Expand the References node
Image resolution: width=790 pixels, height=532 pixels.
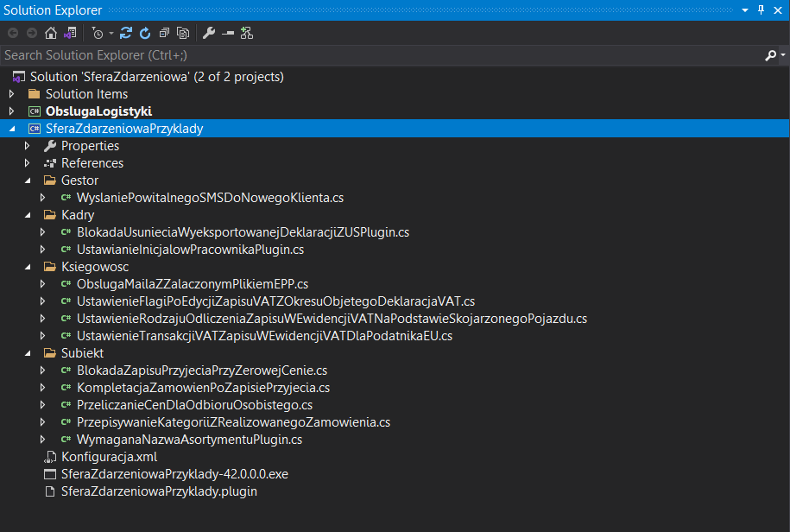(x=28, y=163)
